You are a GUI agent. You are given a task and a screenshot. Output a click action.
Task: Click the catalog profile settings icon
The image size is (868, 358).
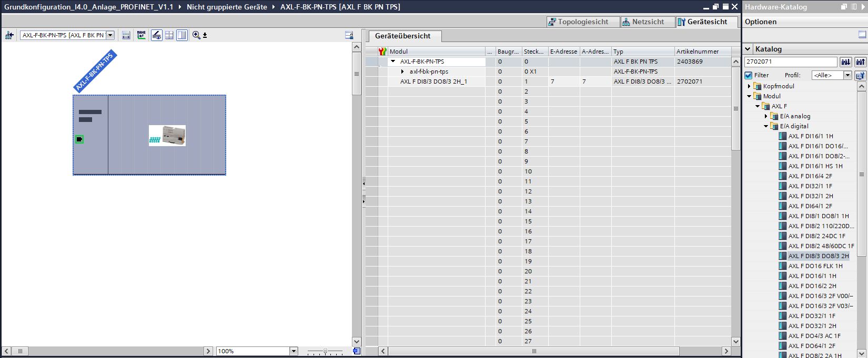[860, 75]
